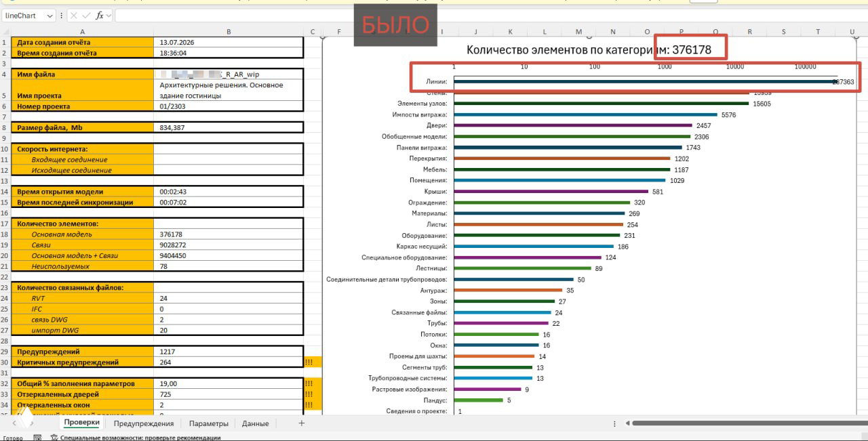
Task: Click the macro recording icon in status bar
Action: 37,438
